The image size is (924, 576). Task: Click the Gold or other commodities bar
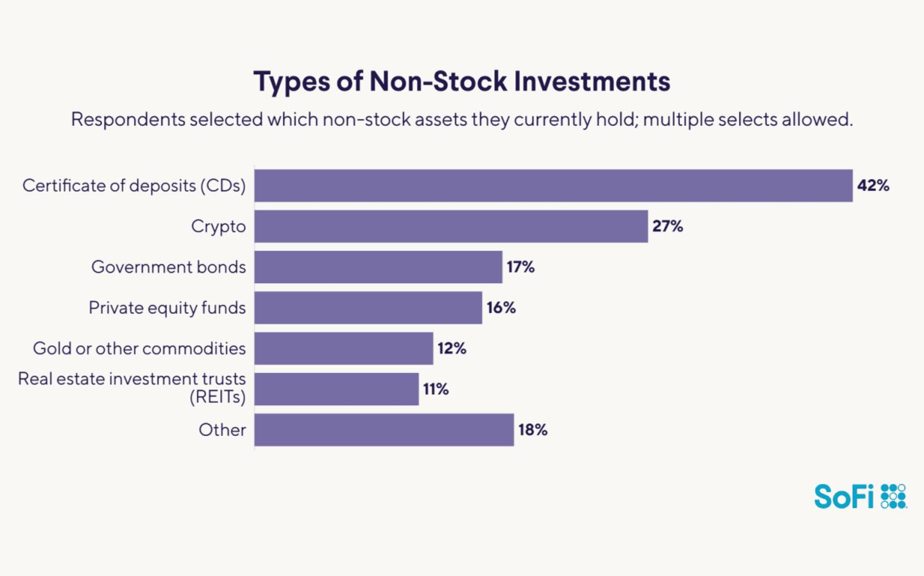(x=343, y=348)
